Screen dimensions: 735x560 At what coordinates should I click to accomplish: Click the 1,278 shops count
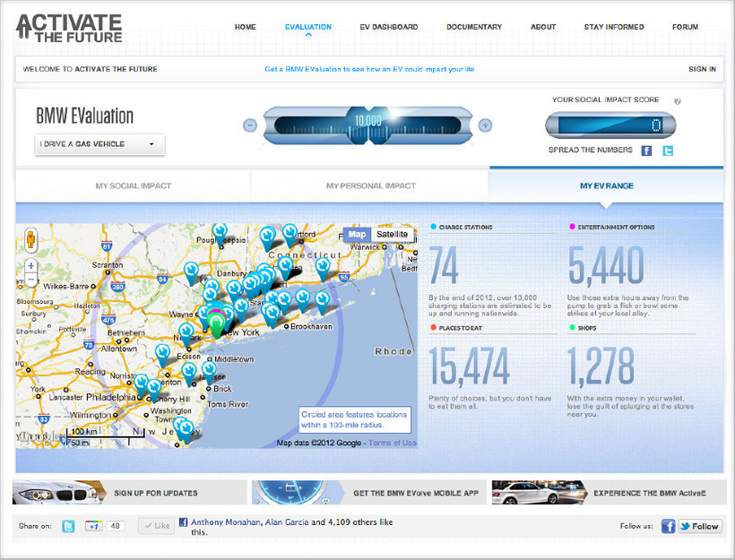(601, 366)
